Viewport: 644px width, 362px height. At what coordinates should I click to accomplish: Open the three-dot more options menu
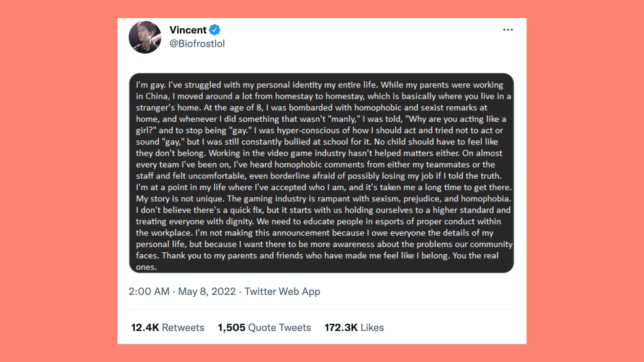point(508,30)
